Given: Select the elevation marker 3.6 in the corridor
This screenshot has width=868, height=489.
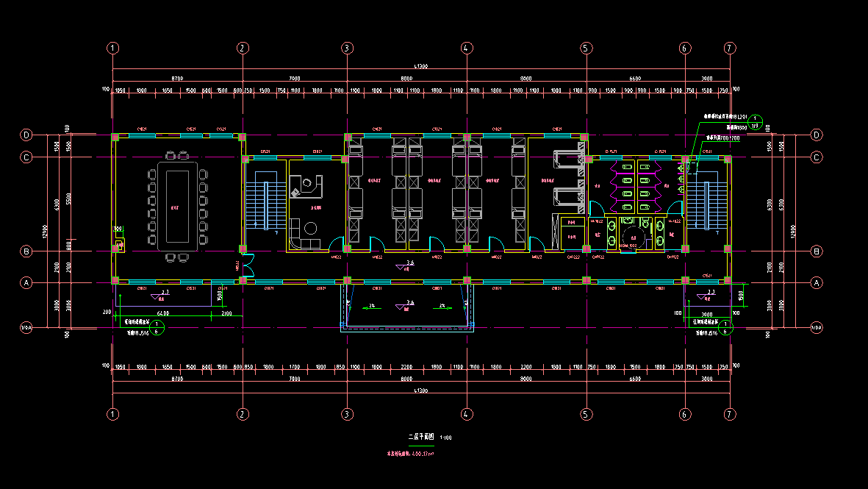Looking at the screenshot, I should pyautogui.click(x=409, y=264).
